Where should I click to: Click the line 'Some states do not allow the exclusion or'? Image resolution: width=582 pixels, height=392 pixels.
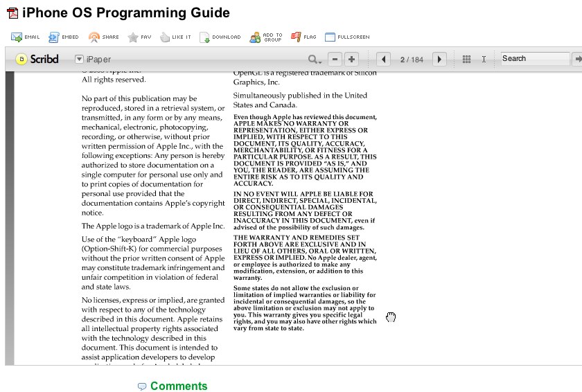tap(296, 288)
